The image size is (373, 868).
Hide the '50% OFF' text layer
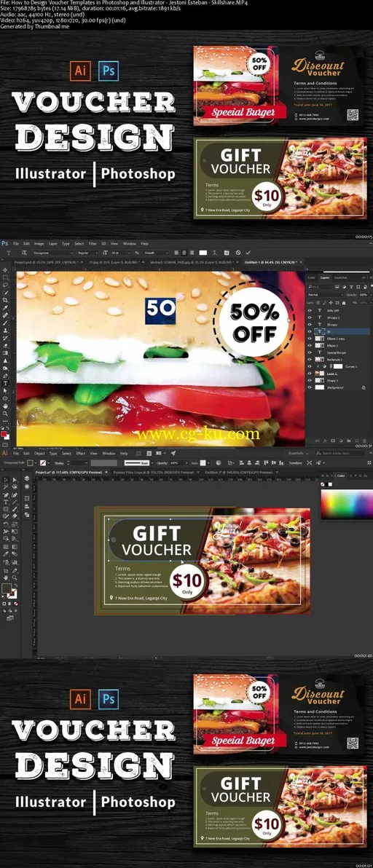[x=310, y=310]
